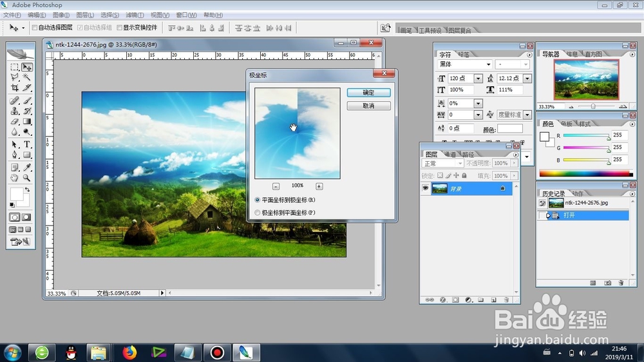Open the 文件 menu

point(12,15)
